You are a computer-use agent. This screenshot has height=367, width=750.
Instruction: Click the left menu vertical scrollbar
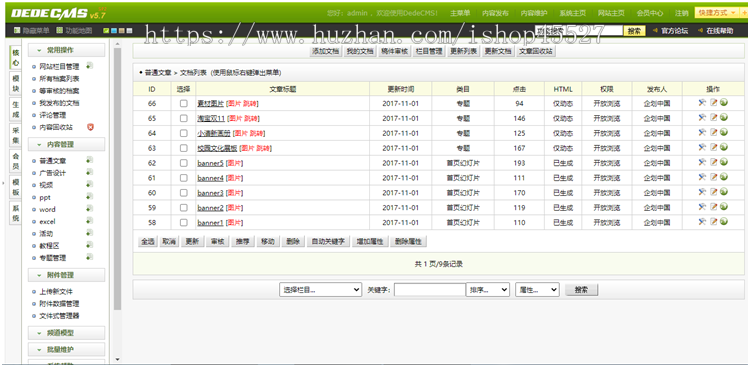(118, 178)
